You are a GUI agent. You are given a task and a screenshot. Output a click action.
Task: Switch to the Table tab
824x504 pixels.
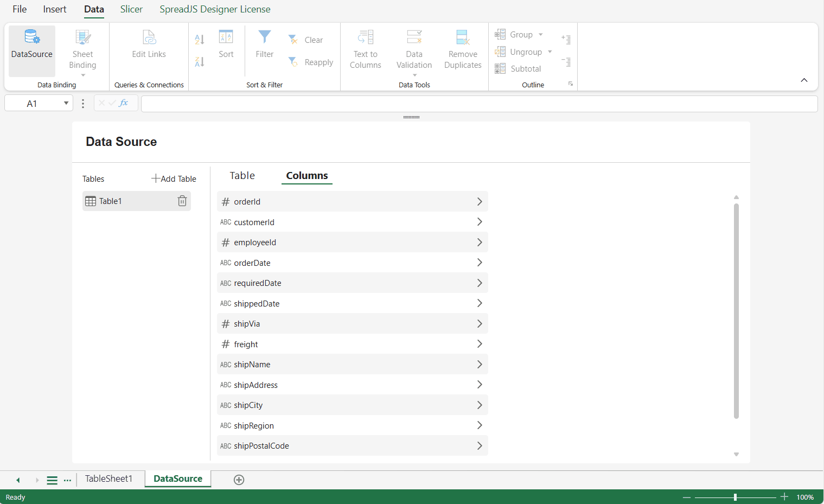tap(242, 175)
